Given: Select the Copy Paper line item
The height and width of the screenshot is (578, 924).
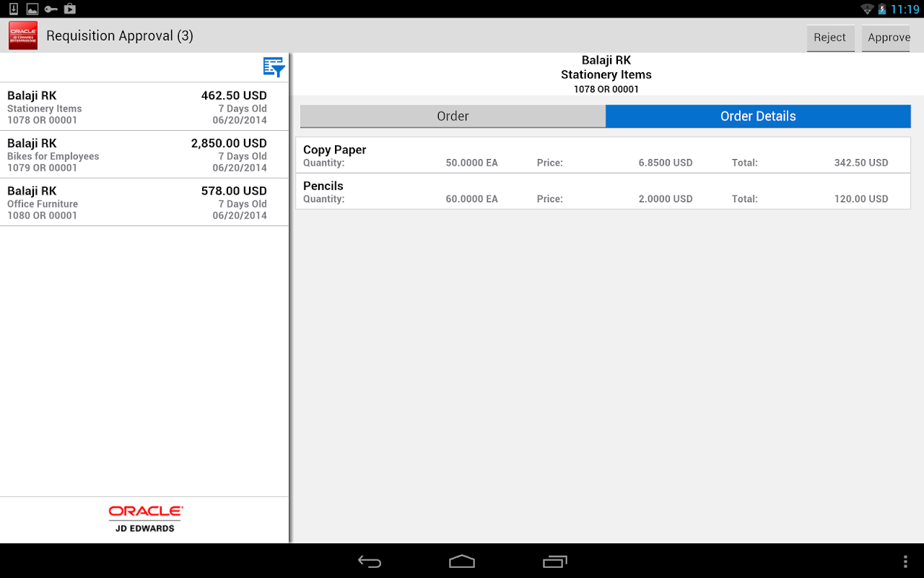Looking at the screenshot, I should tap(603, 155).
